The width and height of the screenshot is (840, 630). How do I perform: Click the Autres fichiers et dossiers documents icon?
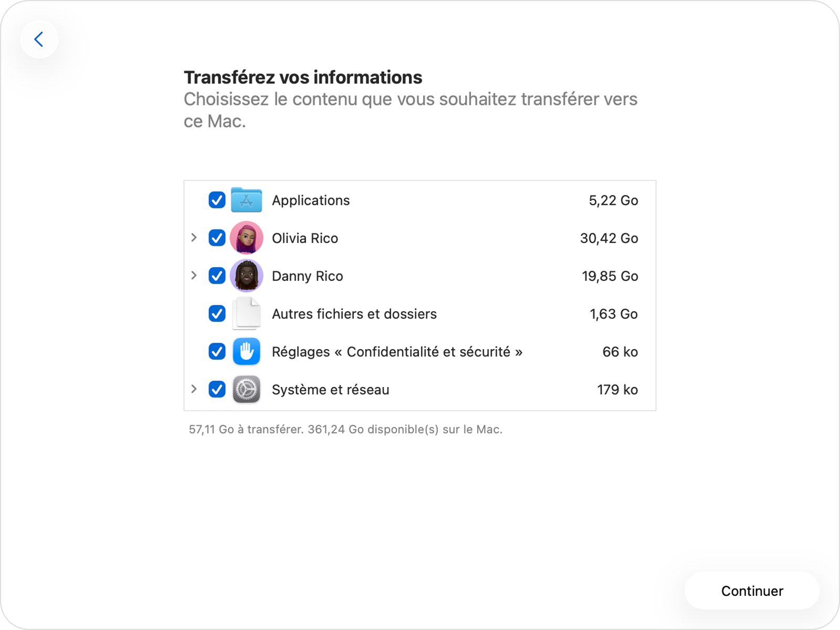click(x=247, y=313)
